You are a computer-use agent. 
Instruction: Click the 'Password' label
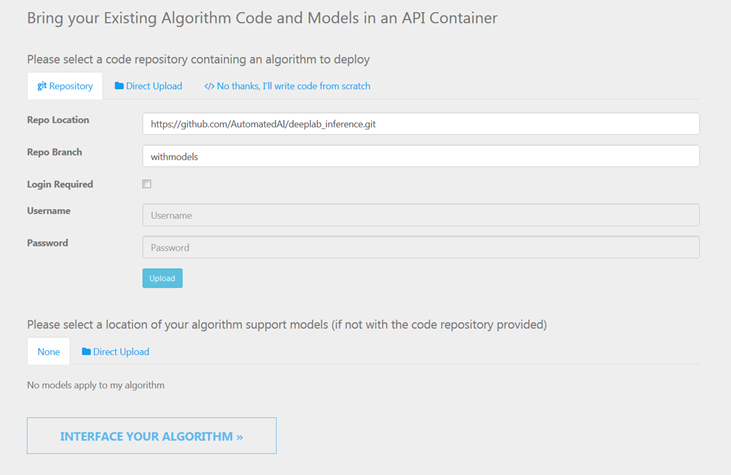(48, 243)
